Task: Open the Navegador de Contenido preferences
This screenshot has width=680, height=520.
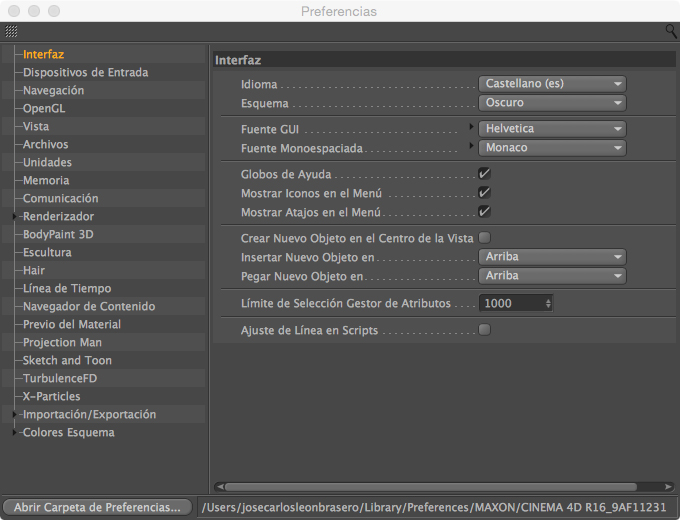Action: [89, 306]
